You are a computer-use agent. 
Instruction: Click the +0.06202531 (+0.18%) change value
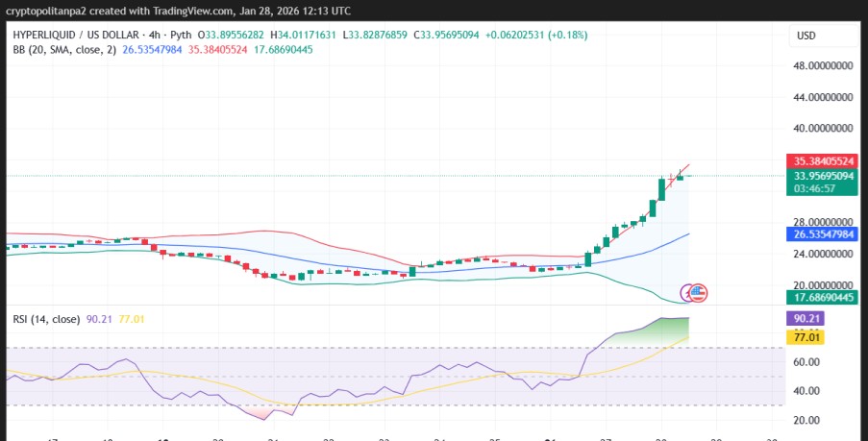tap(536, 35)
